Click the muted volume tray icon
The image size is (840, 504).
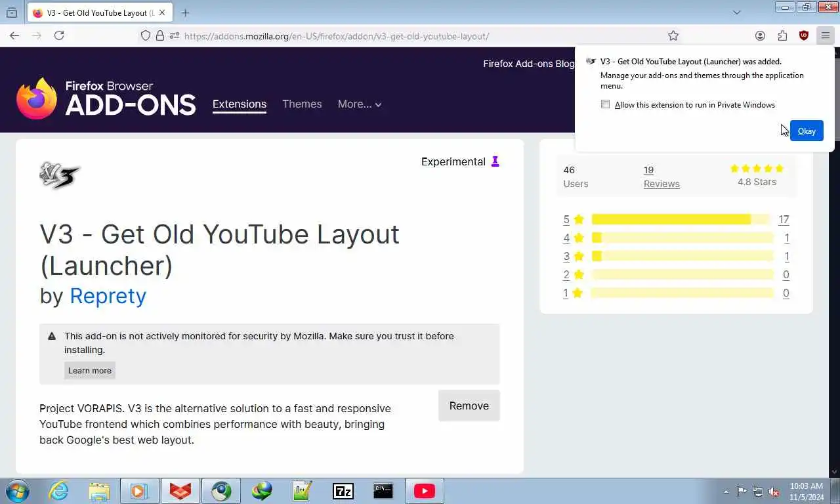click(774, 491)
